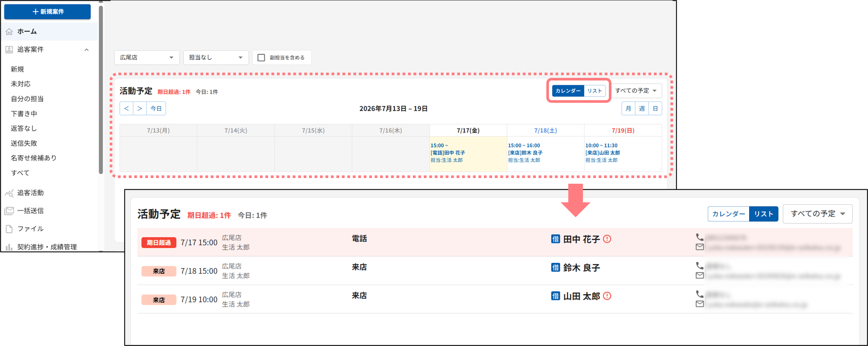Click the 追客活動 chart icon

pos(9,193)
